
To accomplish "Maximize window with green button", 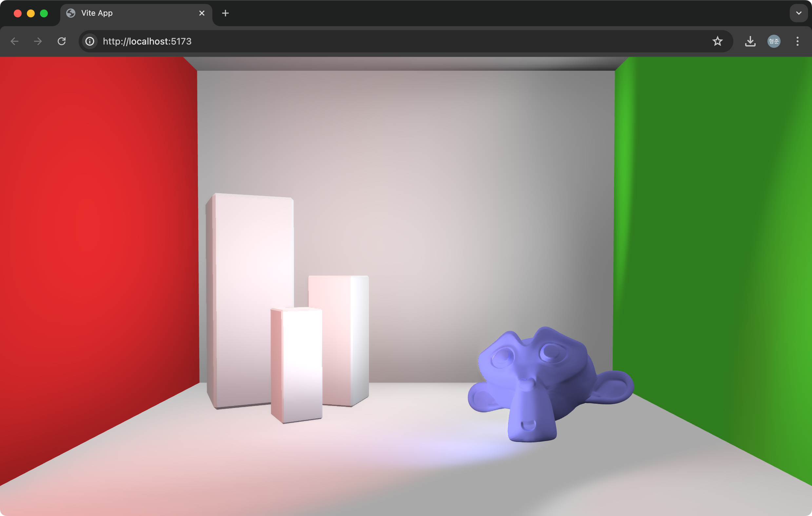I will [x=44, y=13].
